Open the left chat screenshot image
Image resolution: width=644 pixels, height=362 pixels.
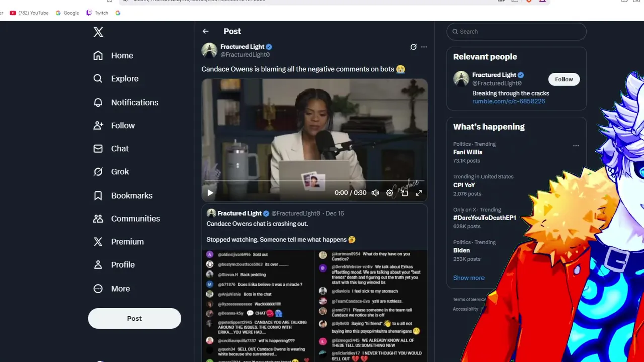pyautogui.click(x=258, y=306)
